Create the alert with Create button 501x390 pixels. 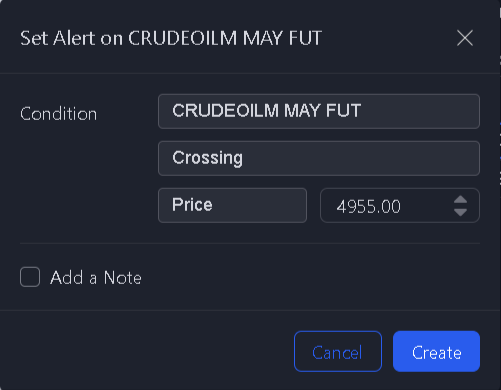(436, 351)
